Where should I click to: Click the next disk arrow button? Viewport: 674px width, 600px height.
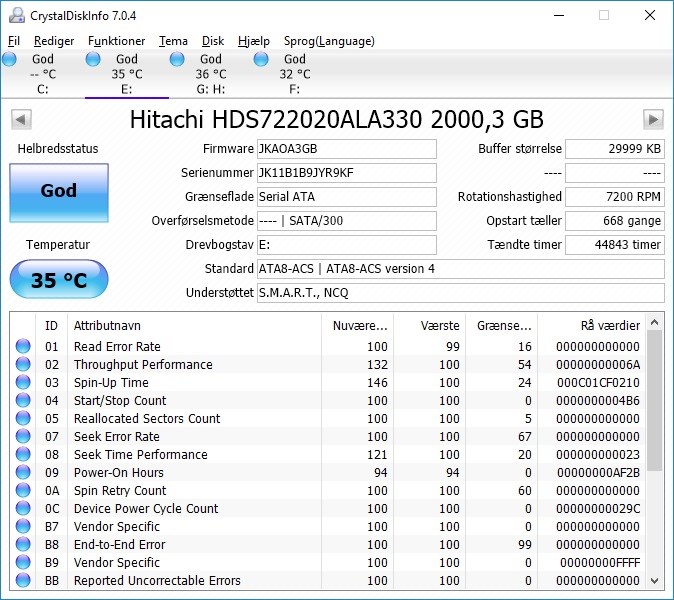[653, 119]
